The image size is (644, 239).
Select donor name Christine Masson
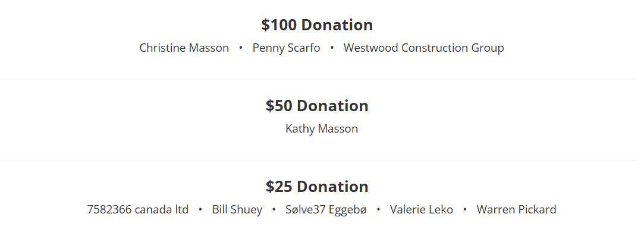184,48
